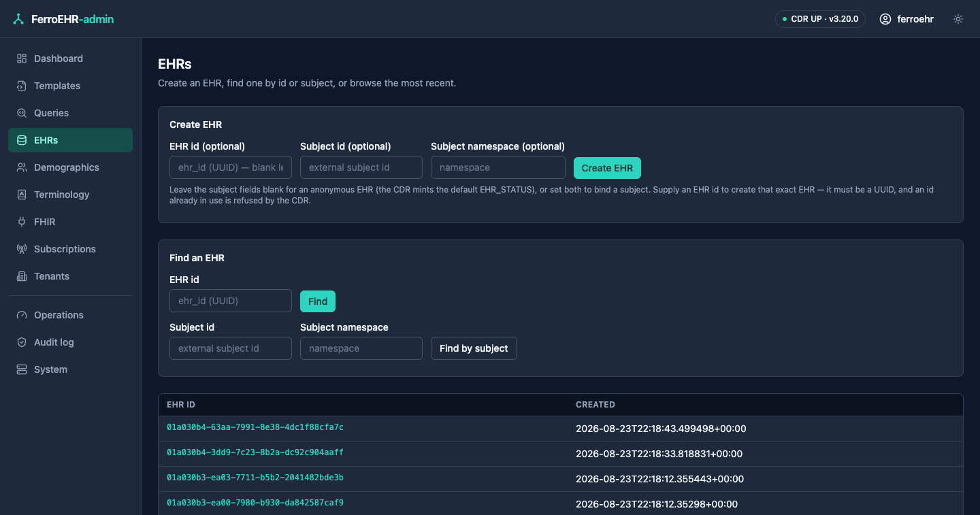The image size is (980, 515).
Task: Click the Create EHR button
Action: [607, 168]
